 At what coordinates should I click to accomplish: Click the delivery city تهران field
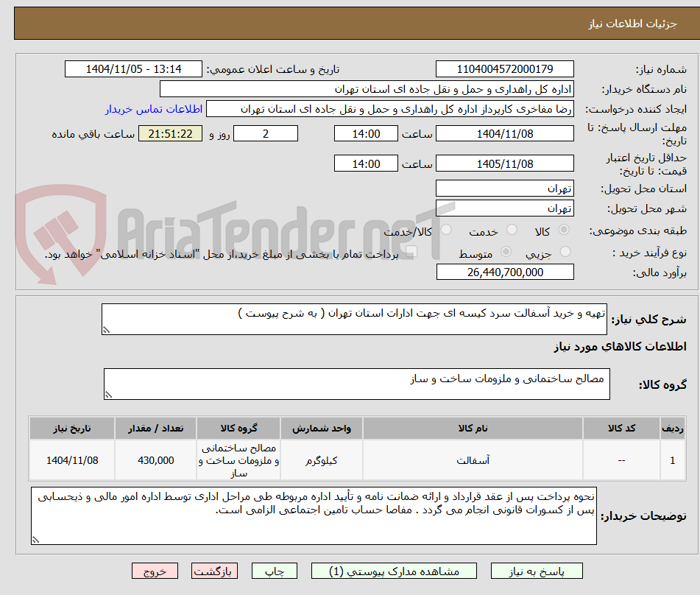[x=504, y=208]
